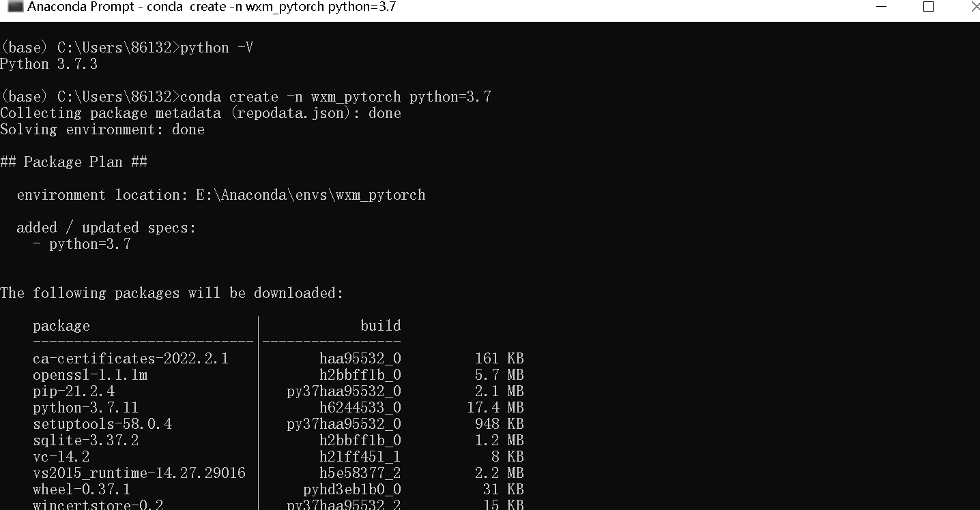Click 'The following packages will be downloaded:' line
The image size is (980, 510).
[x=172, y=293]
